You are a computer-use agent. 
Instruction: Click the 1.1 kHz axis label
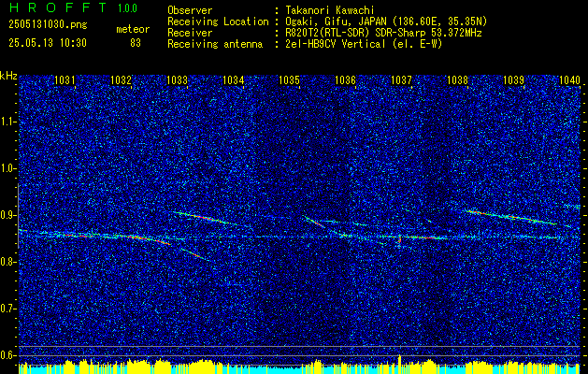click(7, 122)
